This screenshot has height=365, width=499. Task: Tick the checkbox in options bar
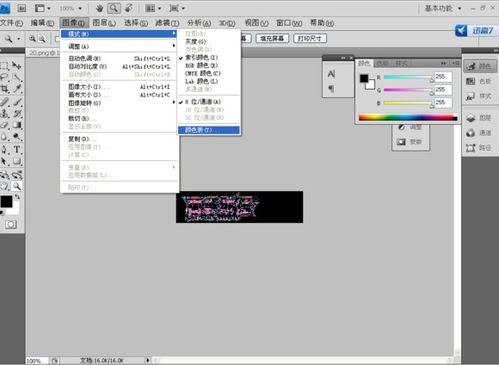coord(57,39)
